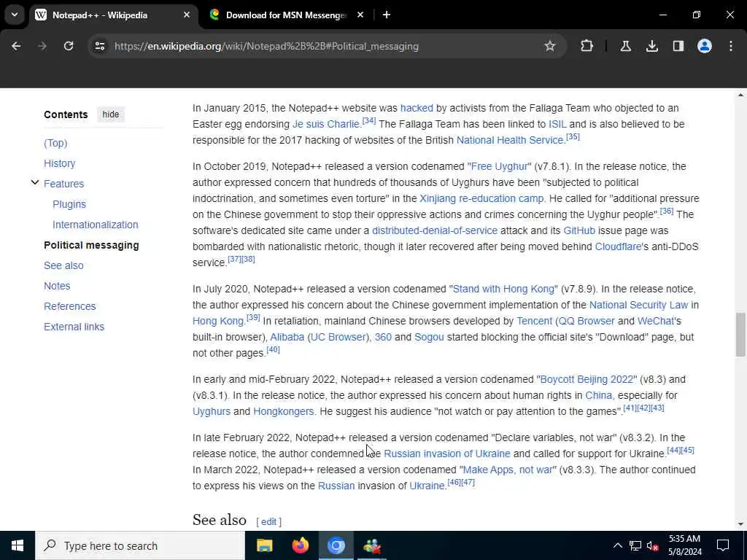
Task: Switch to Download for MSN Messenger tab
Action: click(x=286, y=15)
